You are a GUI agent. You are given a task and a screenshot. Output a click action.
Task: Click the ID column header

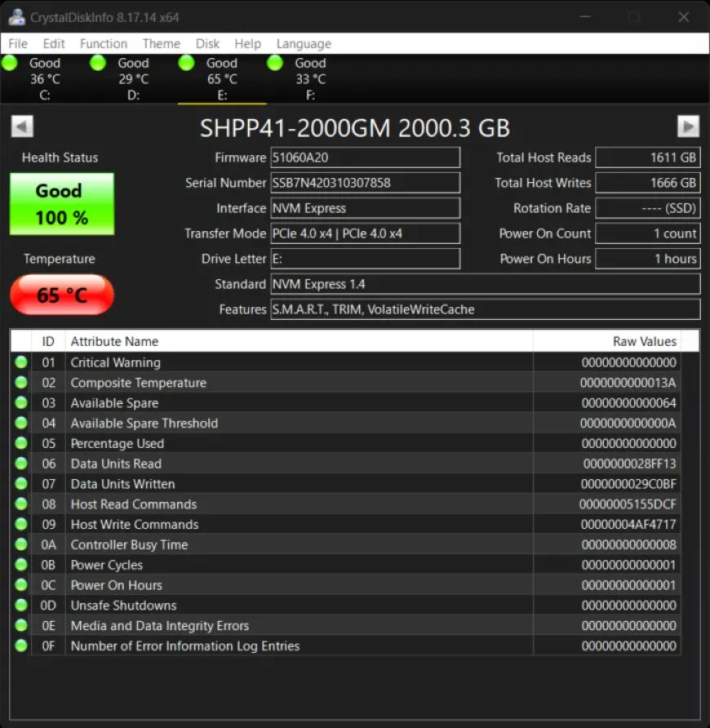(x=48, y=341)
